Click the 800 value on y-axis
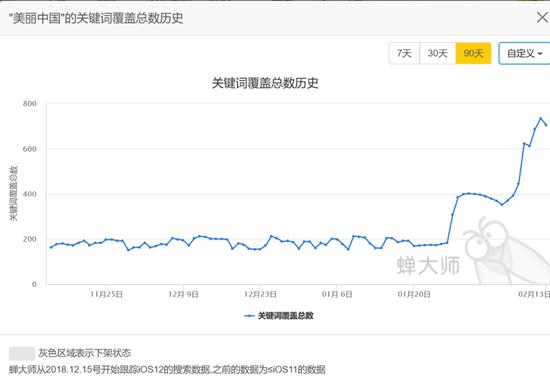 pyautogui.click(x=29, y=103)
